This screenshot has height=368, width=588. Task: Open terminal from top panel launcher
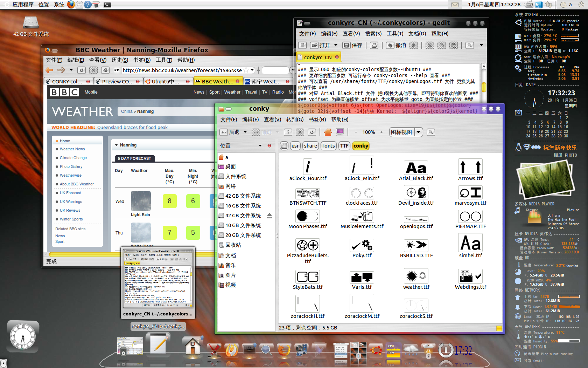pyautogui.click(x=107, y=5)
